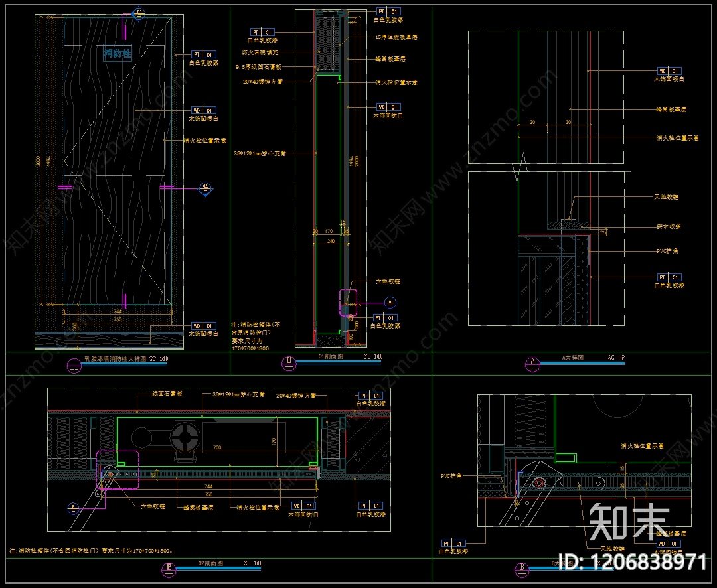The height and width of the screenshot is (588, 717).
Task: Select the 01剖面图 title text
Action: click(x=331, y=356)
